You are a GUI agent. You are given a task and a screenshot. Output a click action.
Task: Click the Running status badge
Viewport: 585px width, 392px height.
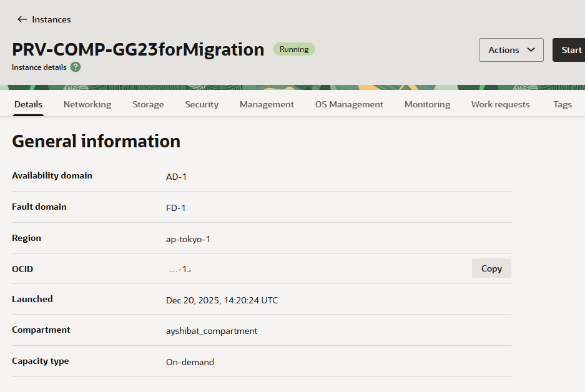(294, 49)
